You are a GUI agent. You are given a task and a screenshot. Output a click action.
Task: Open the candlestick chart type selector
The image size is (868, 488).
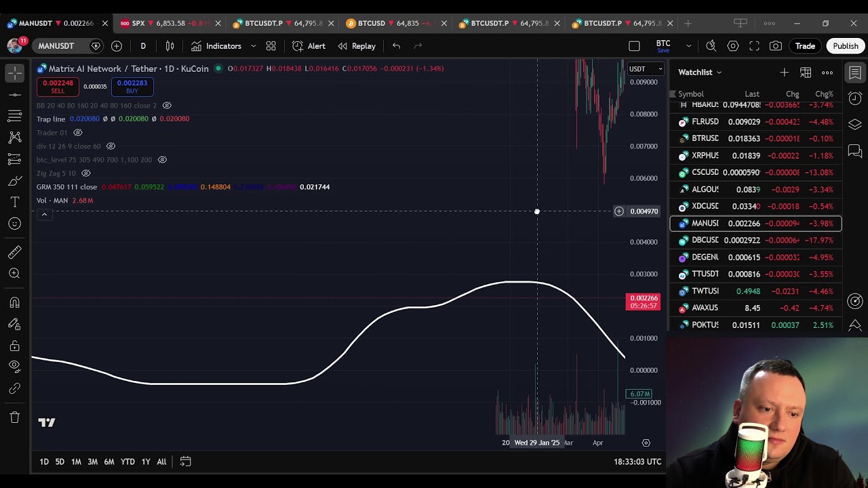click(x=170, y=46)
